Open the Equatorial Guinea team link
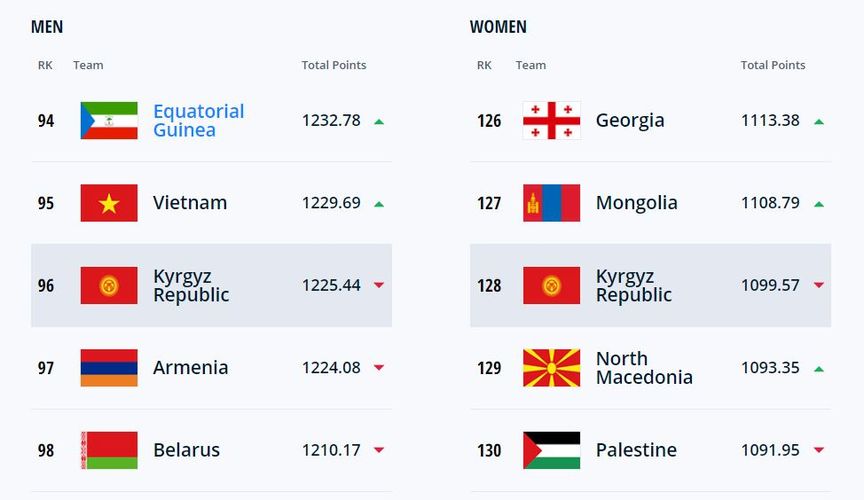This screenshot has width=864, height=500. point(198,121)
